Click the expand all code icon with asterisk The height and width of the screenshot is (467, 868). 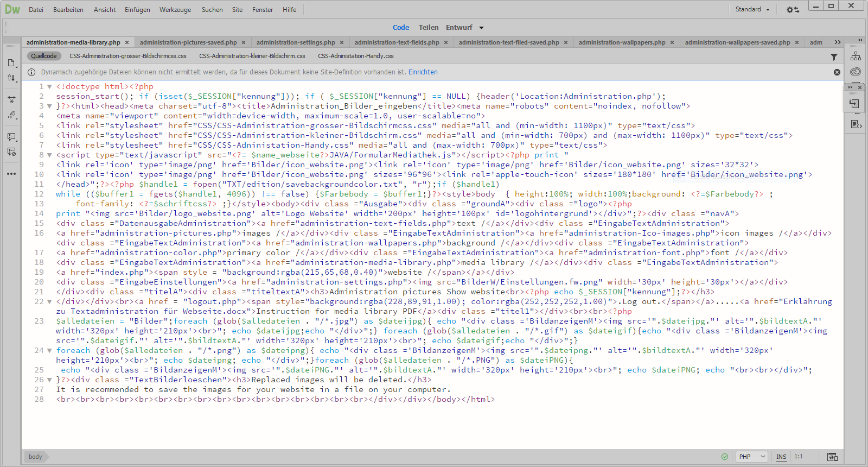[x=11, y=100]
